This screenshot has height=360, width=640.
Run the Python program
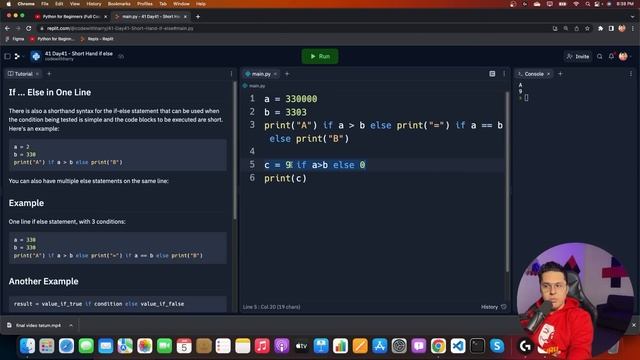coord(320,56)
